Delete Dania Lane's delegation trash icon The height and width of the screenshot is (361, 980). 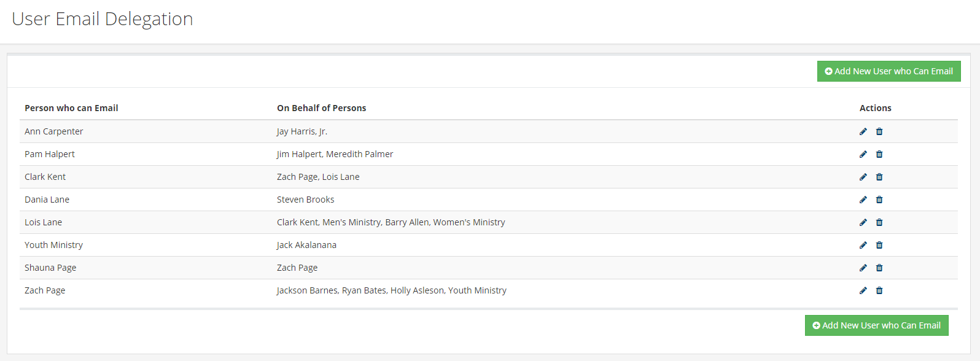tap(879, 200)
